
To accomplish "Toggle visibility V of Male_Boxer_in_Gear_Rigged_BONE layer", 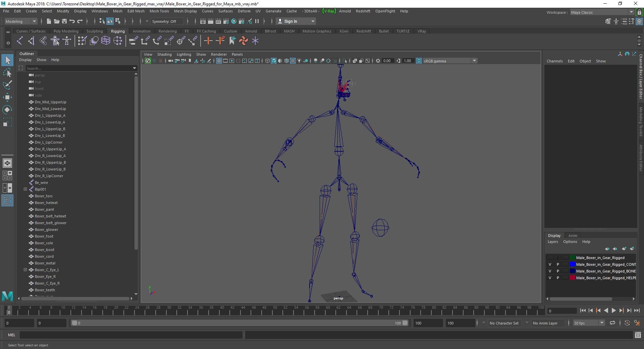I will coord(550,271).
